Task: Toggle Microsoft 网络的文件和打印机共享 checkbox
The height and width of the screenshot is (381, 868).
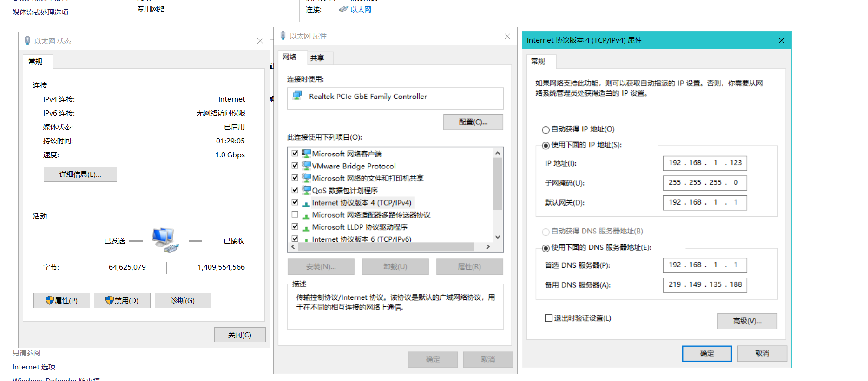Action: pos(295,178)
